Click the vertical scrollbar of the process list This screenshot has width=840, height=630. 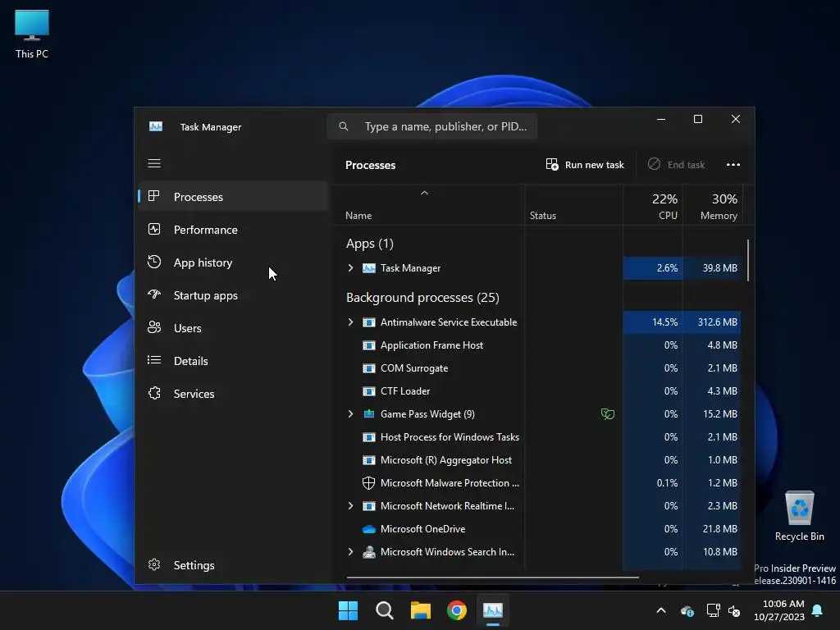click(748, 261)
